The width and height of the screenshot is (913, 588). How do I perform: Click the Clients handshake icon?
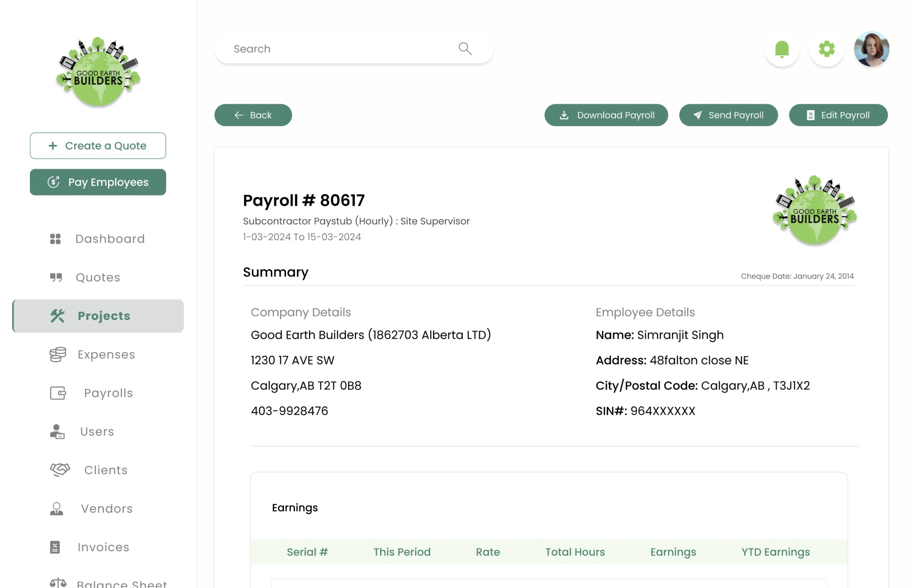[x=59, y=470]
